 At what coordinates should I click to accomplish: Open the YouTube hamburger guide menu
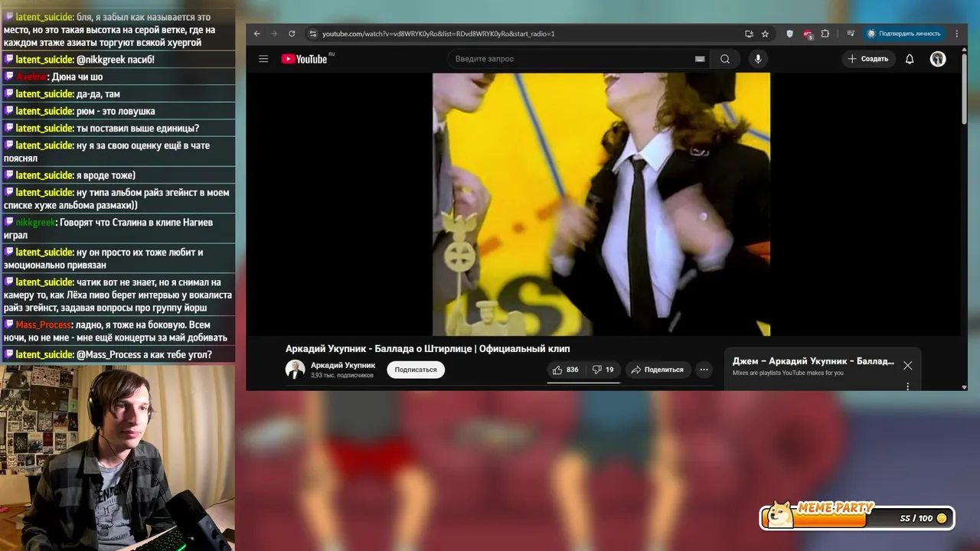point(263,59)
